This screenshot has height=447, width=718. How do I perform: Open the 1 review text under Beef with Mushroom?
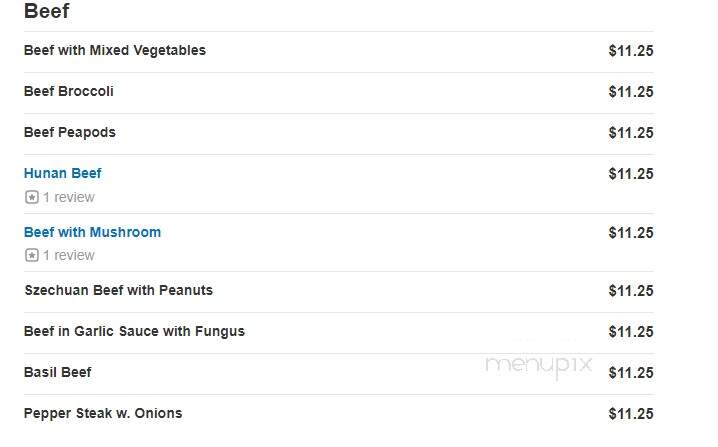pyautogui.click(x=69, y=255)
